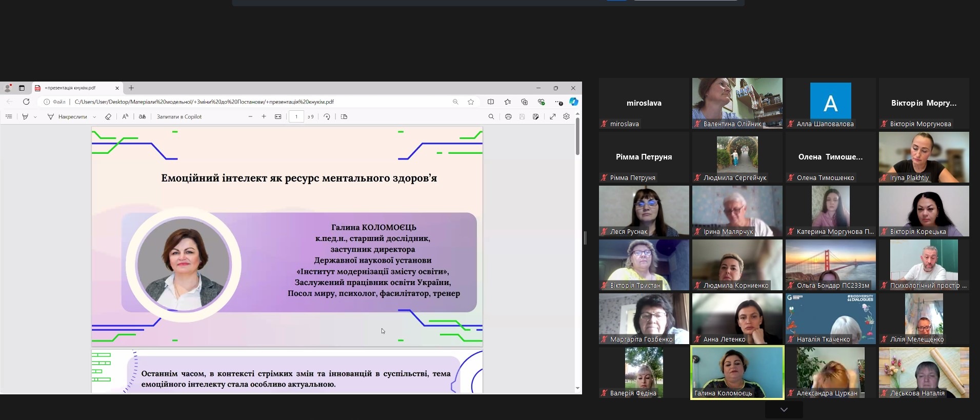Rotate the PDF page
This screenshot has width=980, height=420.
[x=327, y=117]
